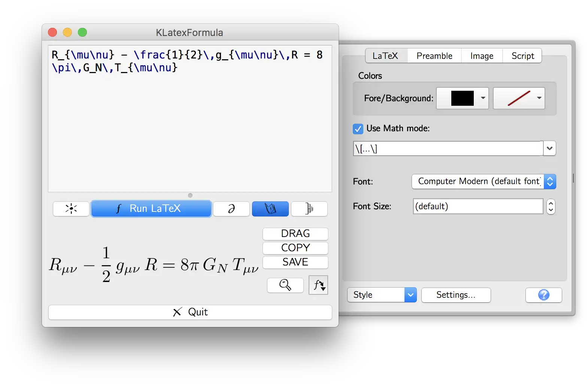
Task: Click the clear formula starburst icon button
Action: click(x=71, y=208)
